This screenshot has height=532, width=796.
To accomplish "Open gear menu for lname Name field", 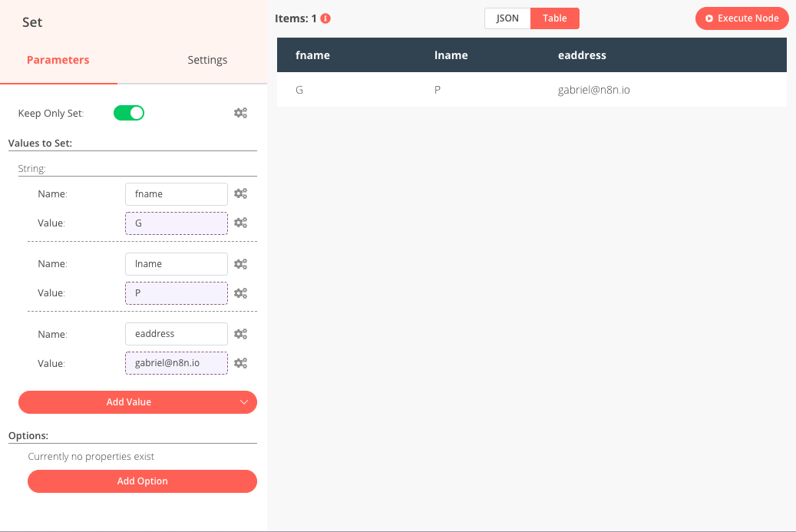I will tap(240, 263).
